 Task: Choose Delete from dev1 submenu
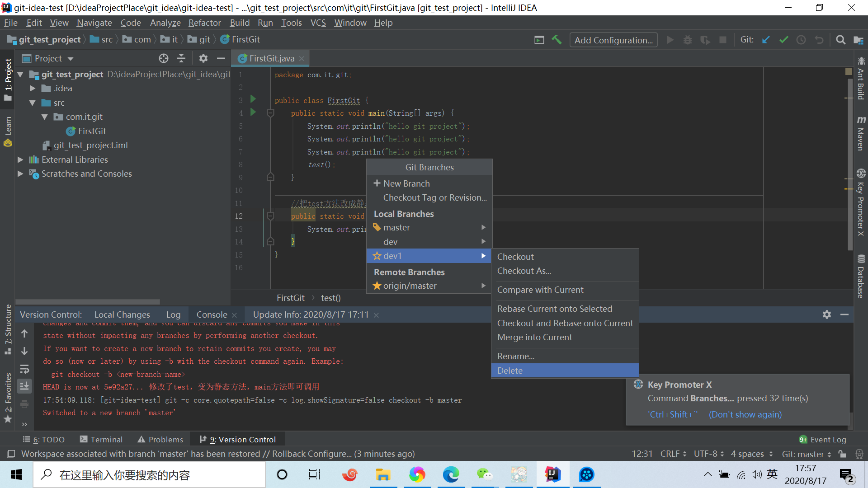565,371
